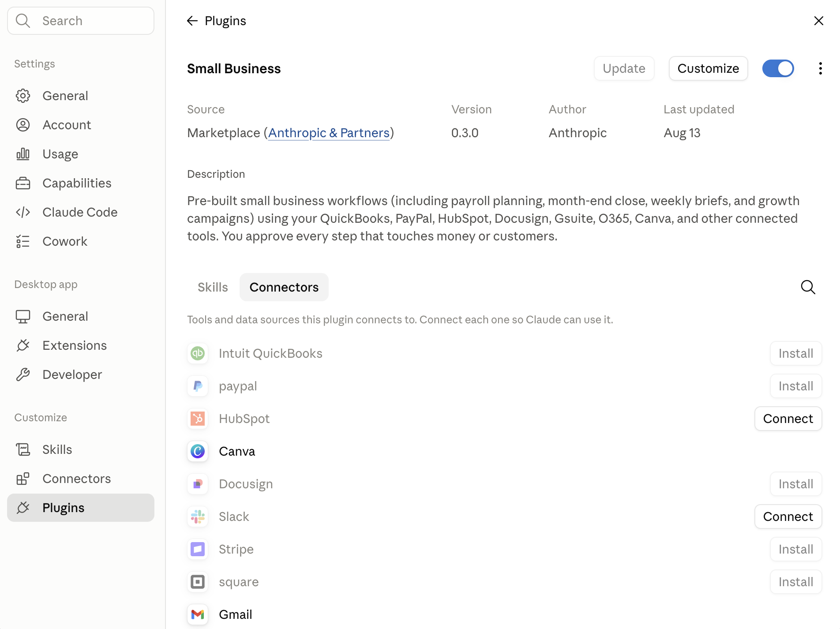This screenshot has height=629, width=840.
Task: Open the three-dot more options menu
Action: coord(820,68)
